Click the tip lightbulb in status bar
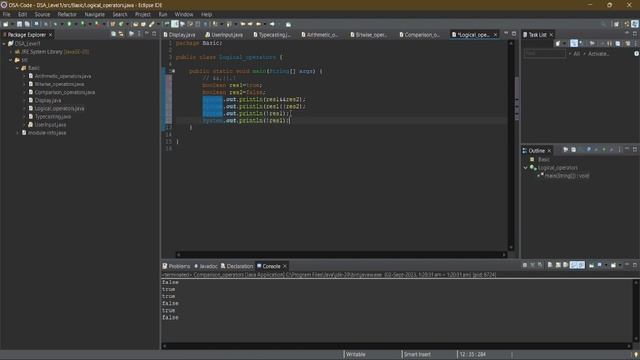 pos(636,355)
